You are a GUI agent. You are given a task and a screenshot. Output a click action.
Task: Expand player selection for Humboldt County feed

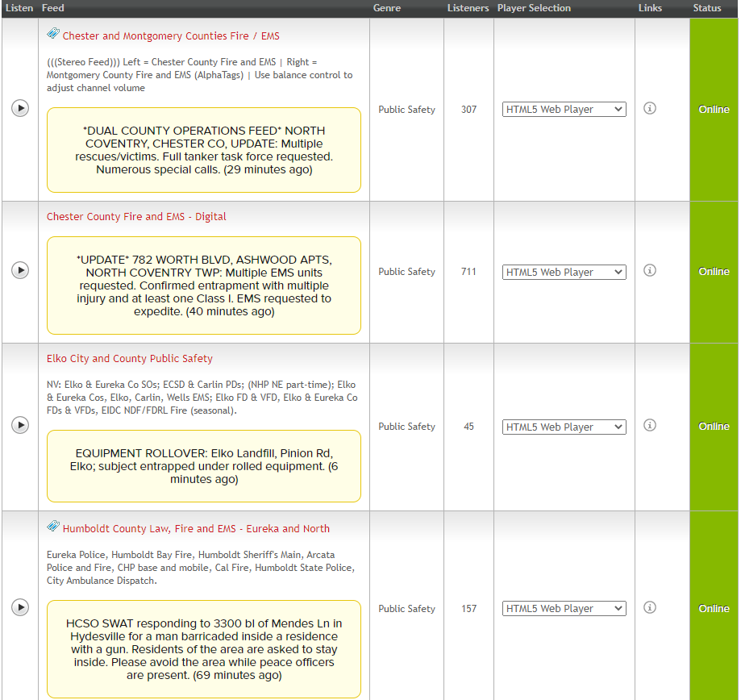(x=564, y=608)
